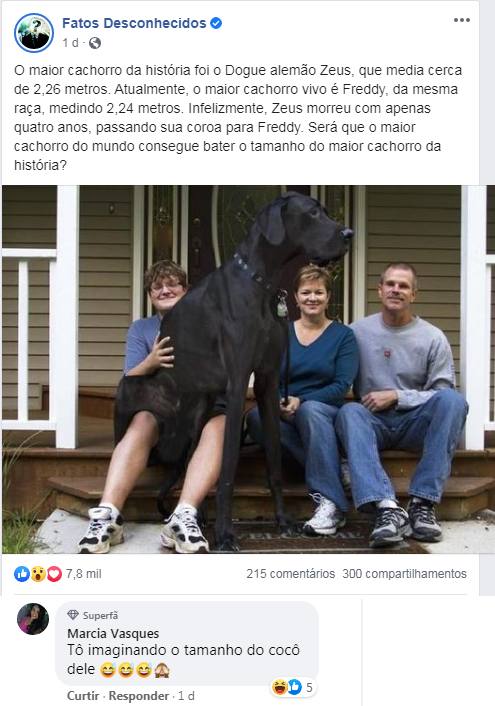Click the blue verified badge icon
The width and height of the screenshot is (495, 706).
(216, 23)
